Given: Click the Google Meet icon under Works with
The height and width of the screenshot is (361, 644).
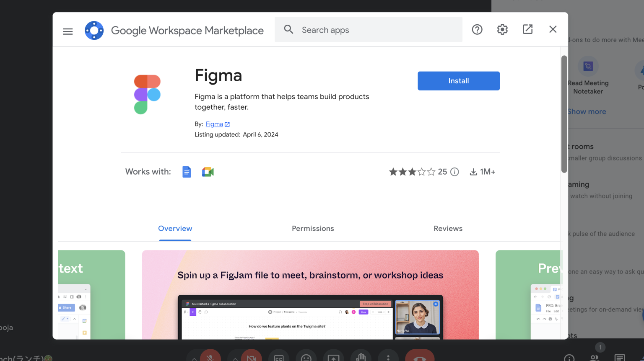Looking at the screenshot, I should (208, 172).
